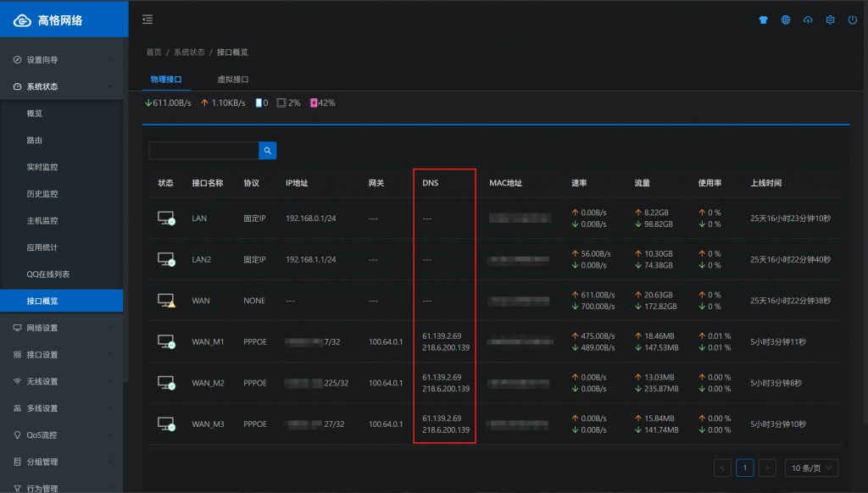
Task: Open the 10条/页 page size dropdown
Action: [x=810, y=468]
